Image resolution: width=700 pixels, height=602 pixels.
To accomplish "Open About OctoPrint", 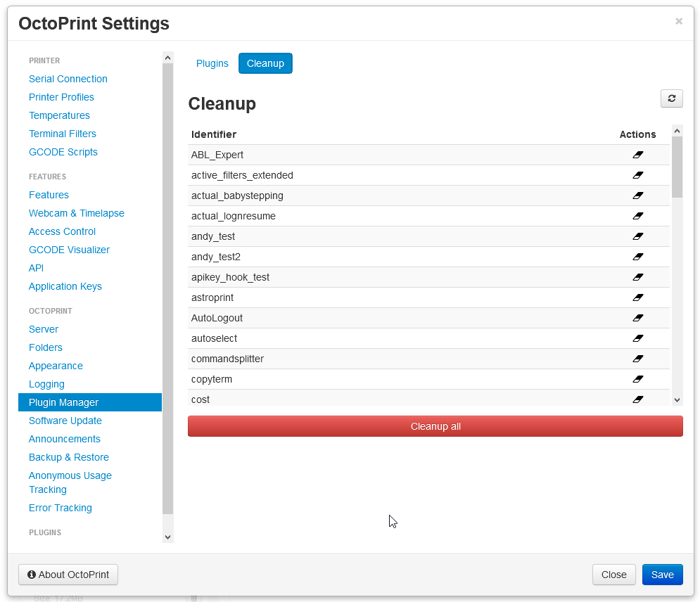I will point(68,575).
